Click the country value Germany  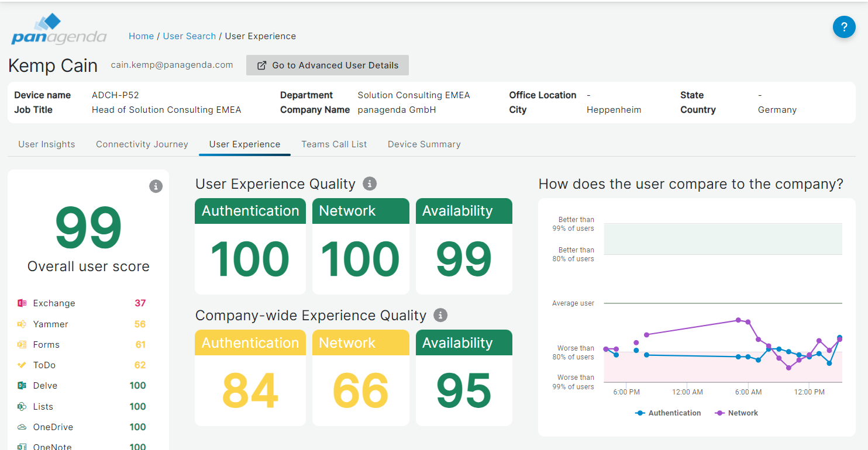point(777,110)
